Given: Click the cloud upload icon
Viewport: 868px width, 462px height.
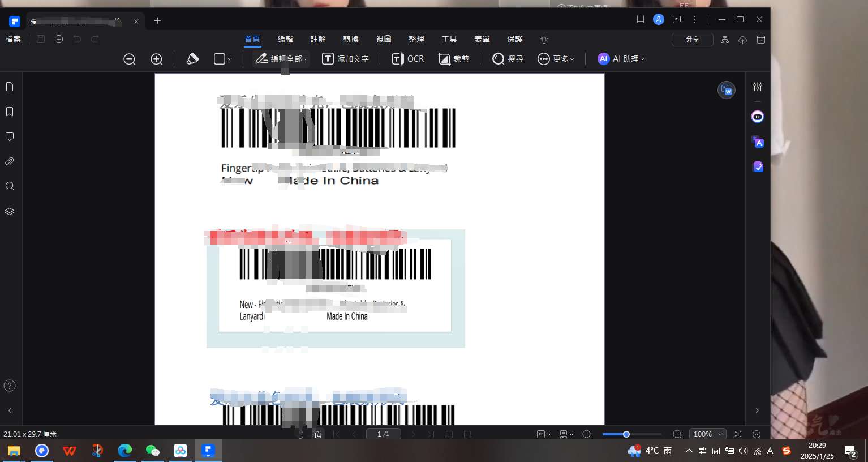Looking at the screenshot, I should point(743,40).
